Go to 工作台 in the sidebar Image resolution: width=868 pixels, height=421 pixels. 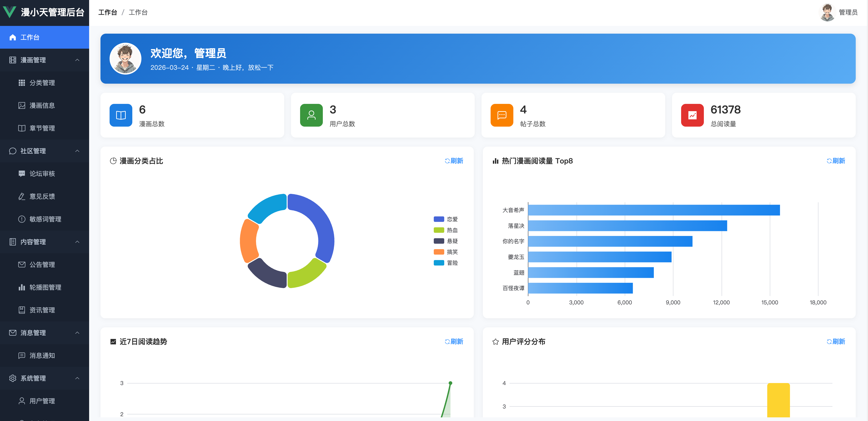(x=45, y=37)
